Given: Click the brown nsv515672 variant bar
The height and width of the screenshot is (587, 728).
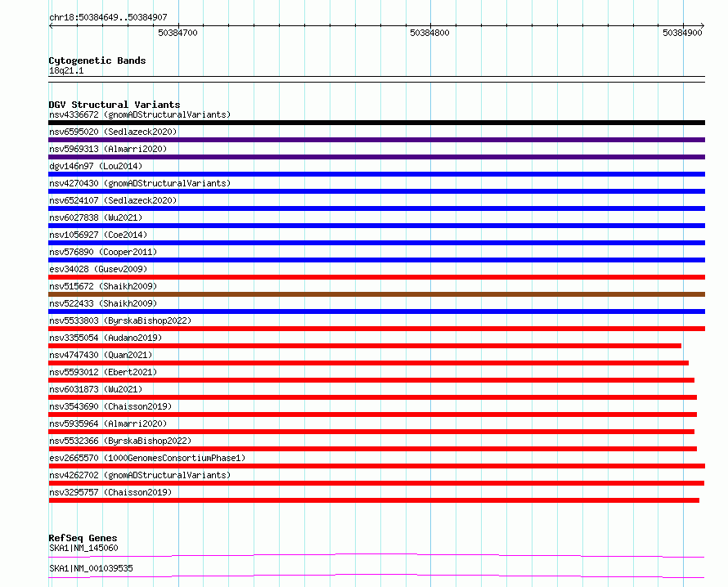Looking at the screenshot, I should [x=376, y=294].
